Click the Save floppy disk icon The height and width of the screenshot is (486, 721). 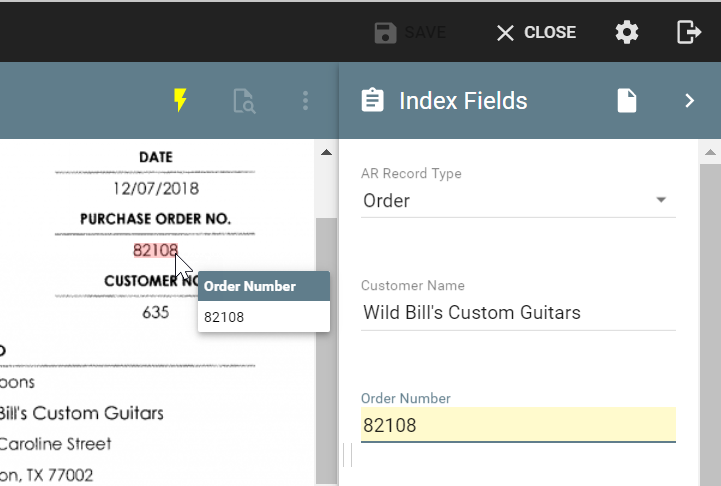[385, 33]
